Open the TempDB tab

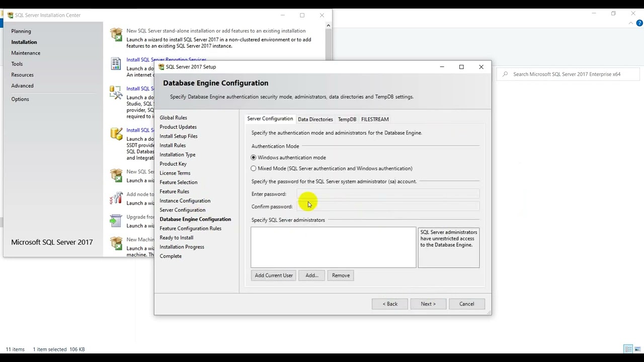(x=347, y=119)
